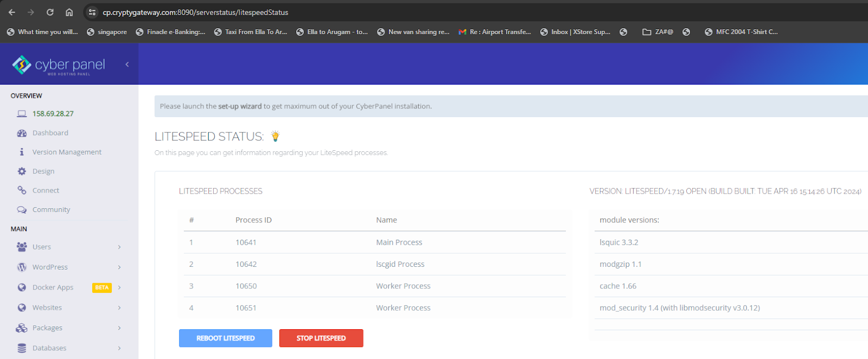
Task: Click the modgzip 1.1 module entry
Action: (621, 264)
